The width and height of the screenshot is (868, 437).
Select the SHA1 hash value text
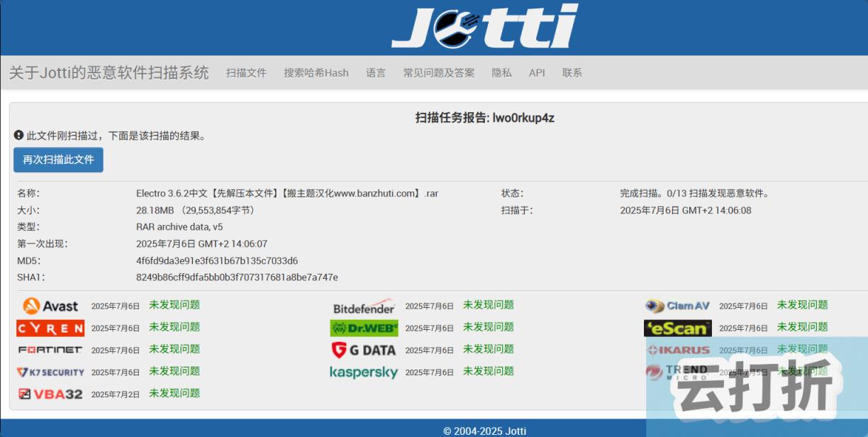tap(237, 277)
